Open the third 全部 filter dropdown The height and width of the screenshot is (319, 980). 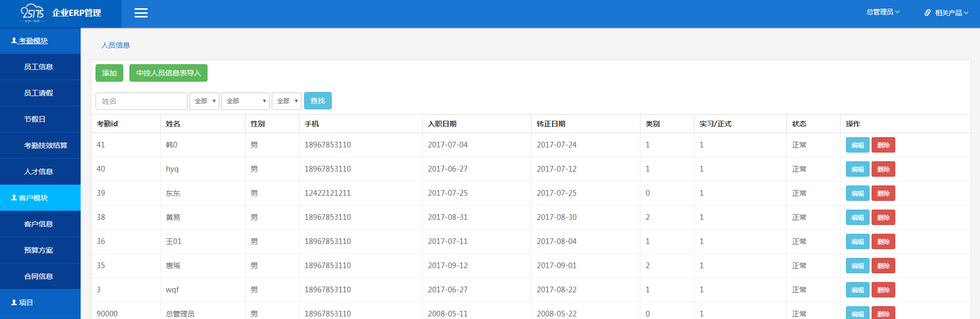(x=286, y=101)
